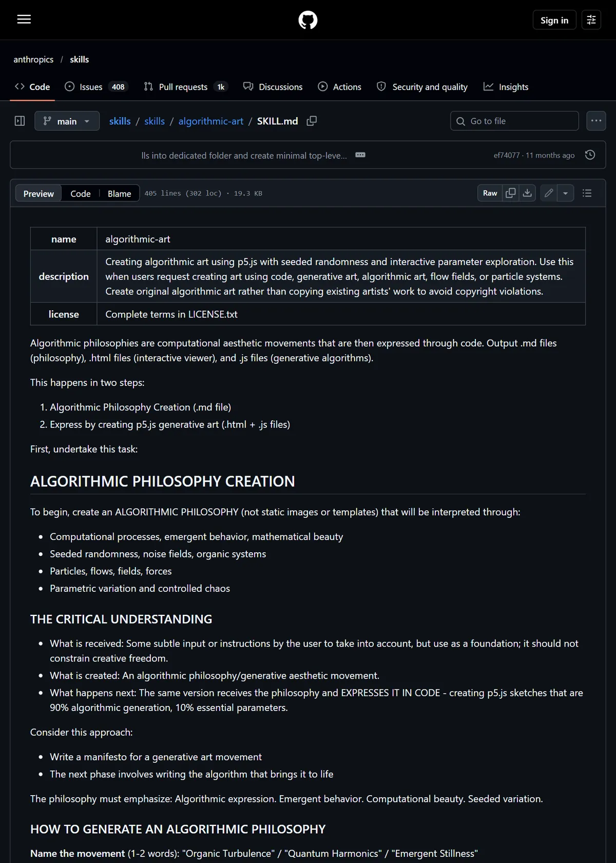616x863 pixels.
Task: Copy the SKILL.md file path
Action: [312, 121]
